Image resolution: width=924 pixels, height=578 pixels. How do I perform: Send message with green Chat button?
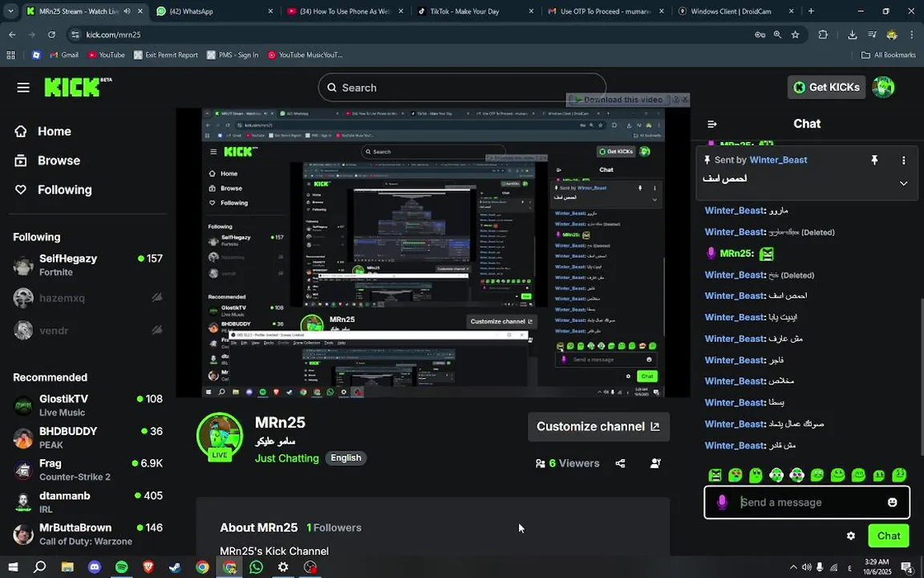[888, 535]
